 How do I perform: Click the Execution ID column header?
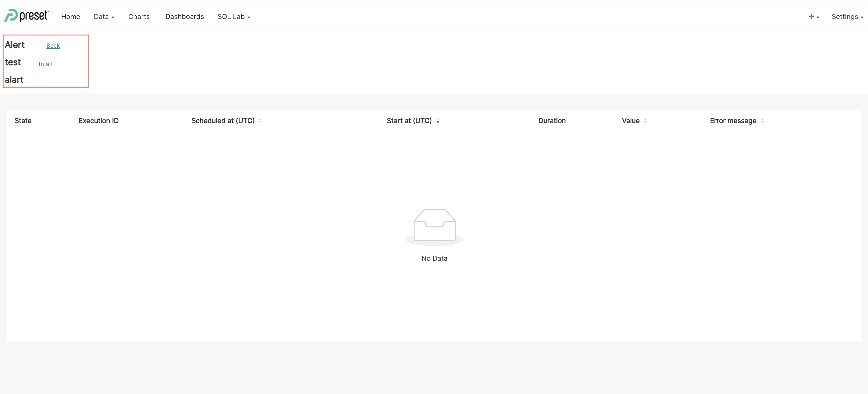(x=98, y=121)
